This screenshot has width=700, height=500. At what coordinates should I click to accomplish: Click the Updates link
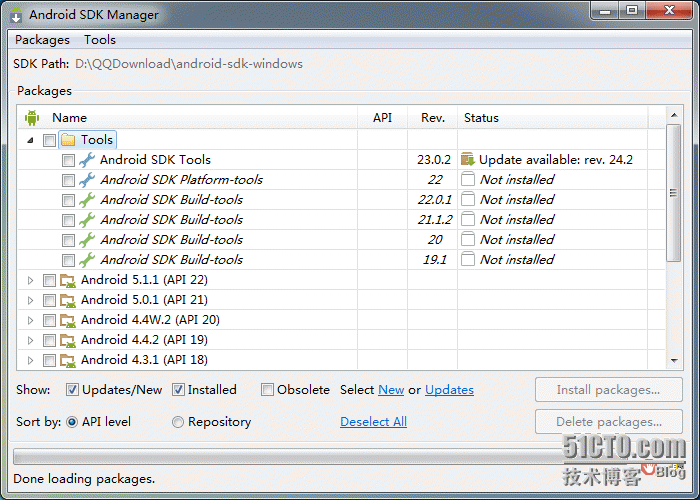[449, 390]
